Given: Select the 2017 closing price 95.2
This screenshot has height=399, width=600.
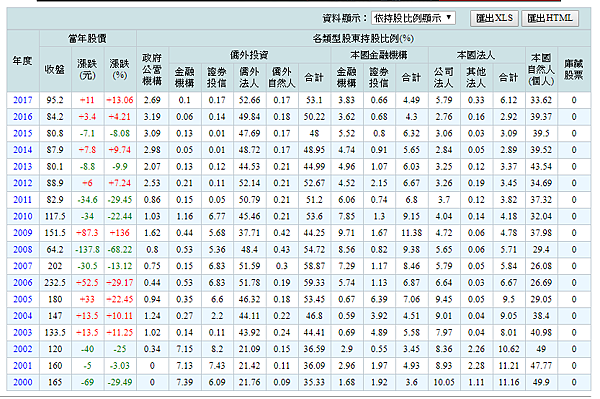Looking at the screenshot, I should click(55, 100).
